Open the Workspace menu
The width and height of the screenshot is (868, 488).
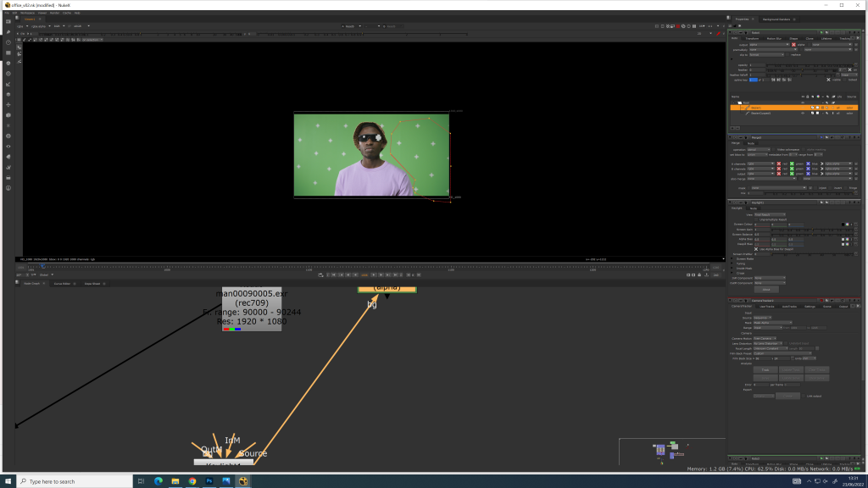tap(27, 13)
